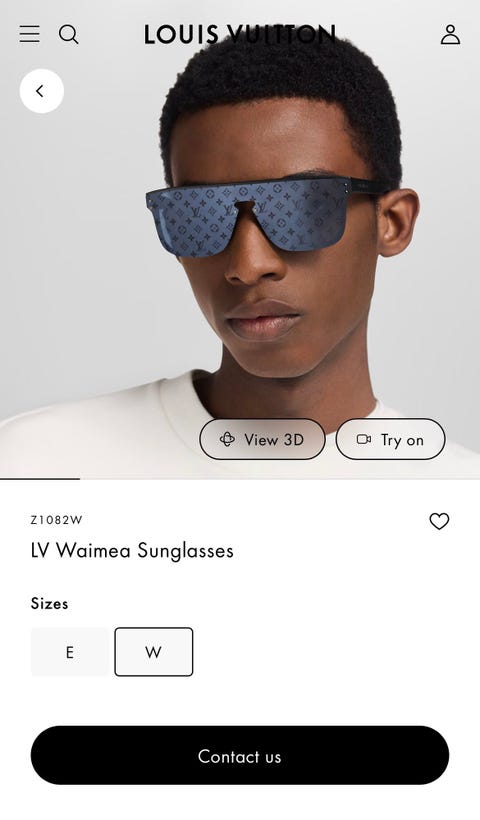The height and width of the screenshot is (820, 480).
Task: Click the LV Waimea Sunglasses title
Action: tap(132, 551)
